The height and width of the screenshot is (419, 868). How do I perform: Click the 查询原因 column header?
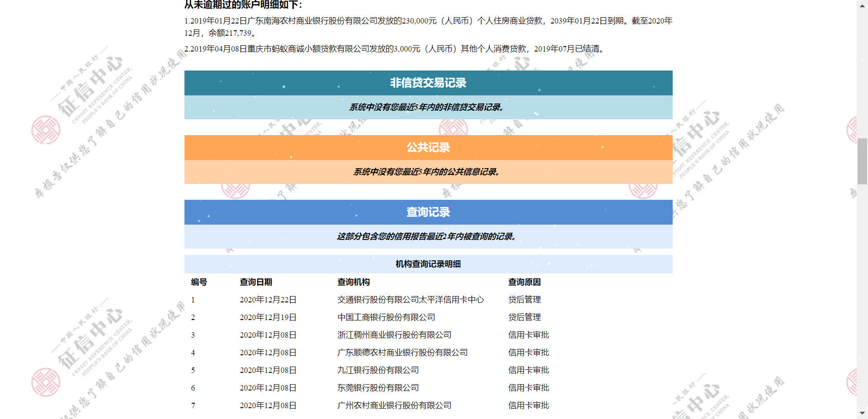pyautogui.click(x=524, y=282)
